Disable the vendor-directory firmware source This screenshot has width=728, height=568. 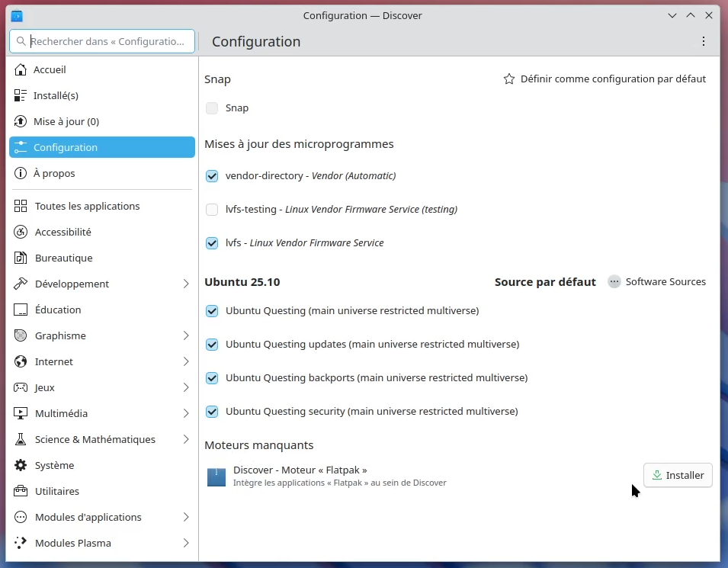(212, 176)
